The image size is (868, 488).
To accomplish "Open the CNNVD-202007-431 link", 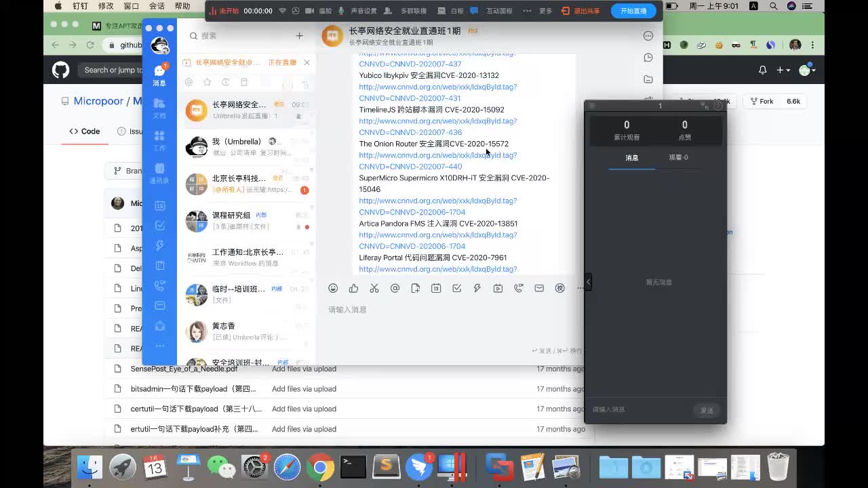I will 410,98.
